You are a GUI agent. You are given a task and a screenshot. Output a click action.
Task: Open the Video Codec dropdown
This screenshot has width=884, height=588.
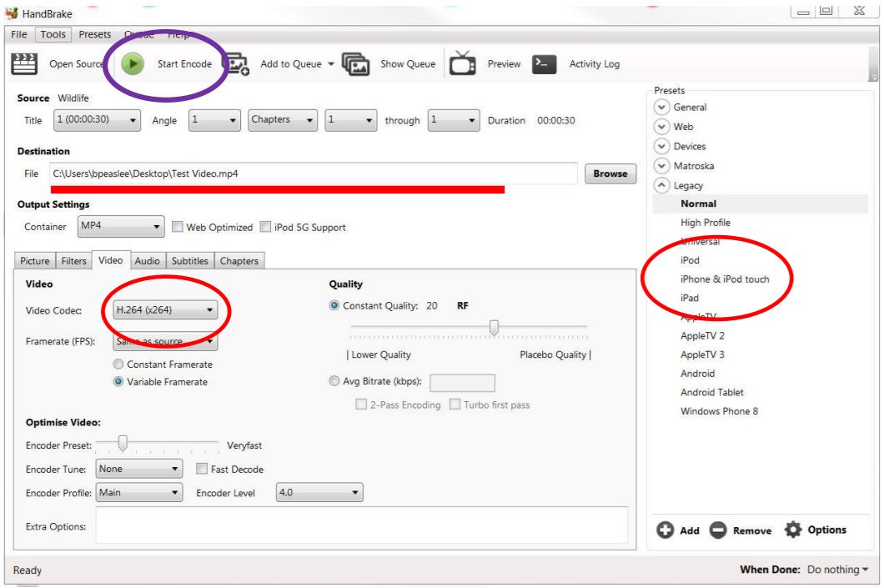point(165,309)
